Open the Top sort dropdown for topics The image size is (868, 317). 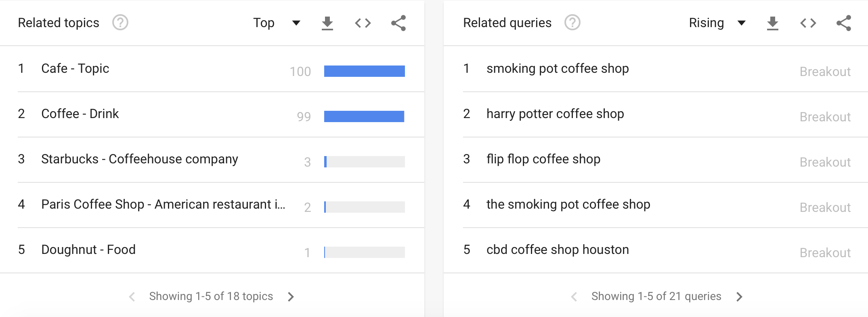(x=277, y=23)
